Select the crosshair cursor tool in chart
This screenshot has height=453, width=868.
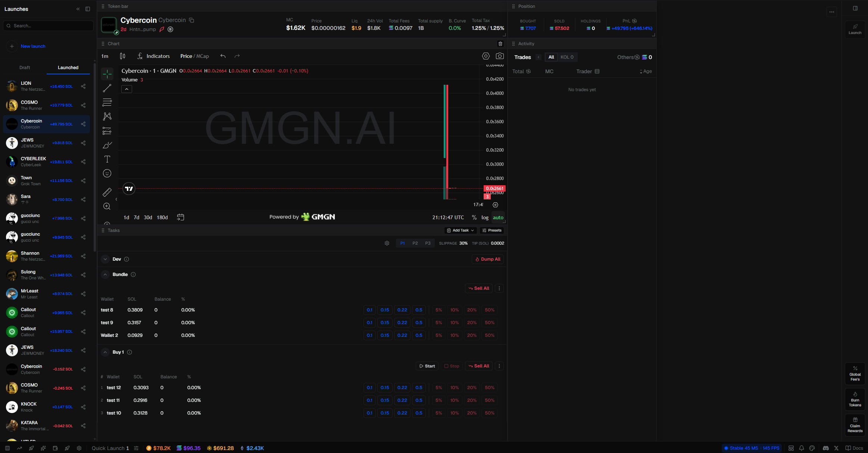pos(107,74)
